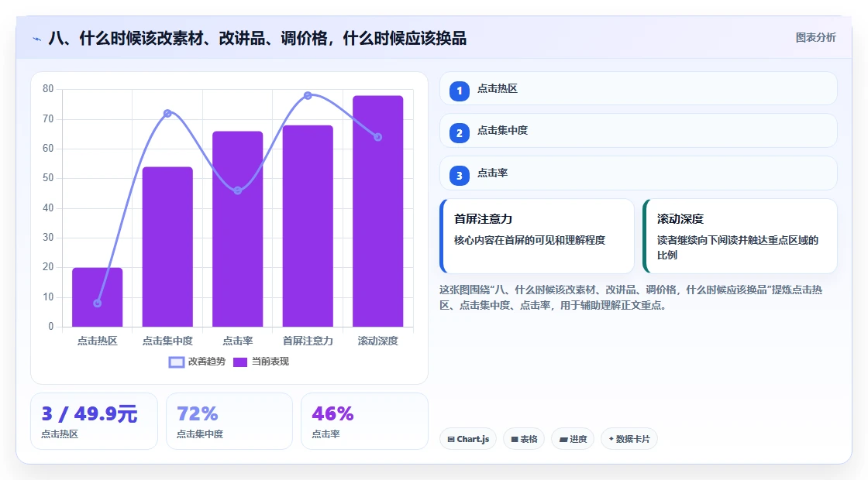This screenshot has width=868, height=480.
Task: Click x-axis label 首屏注意力
Action: pos(308,341)
